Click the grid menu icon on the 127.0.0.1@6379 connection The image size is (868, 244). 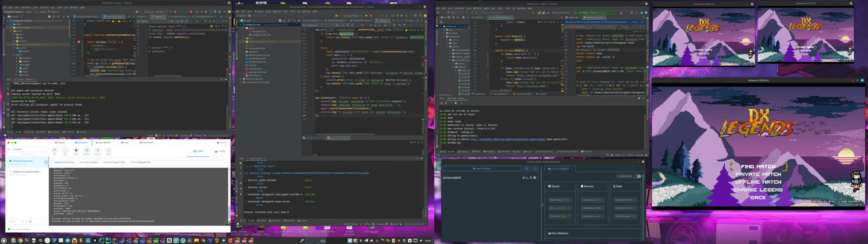535,178
